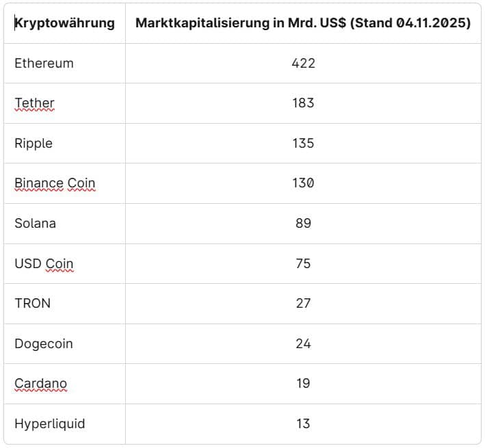Click the Marktkapitalisierung column header cell
Viewport: 485px width, 448px height.
pos(303,23)
